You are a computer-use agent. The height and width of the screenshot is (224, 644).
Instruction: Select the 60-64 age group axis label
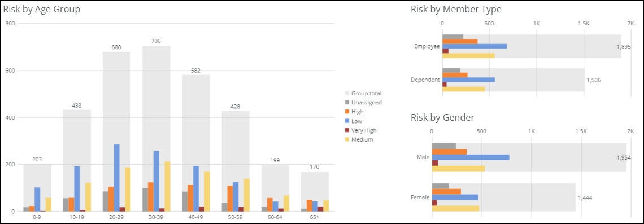coord(275,217)
